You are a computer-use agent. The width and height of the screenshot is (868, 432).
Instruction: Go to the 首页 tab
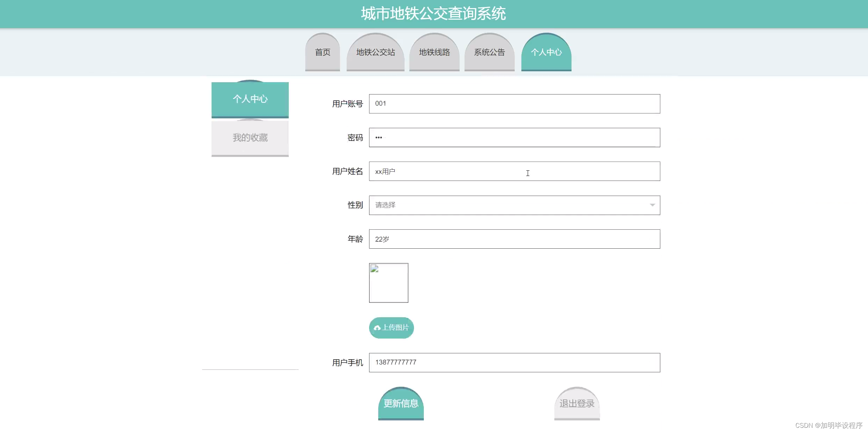(x=322, y=53)
